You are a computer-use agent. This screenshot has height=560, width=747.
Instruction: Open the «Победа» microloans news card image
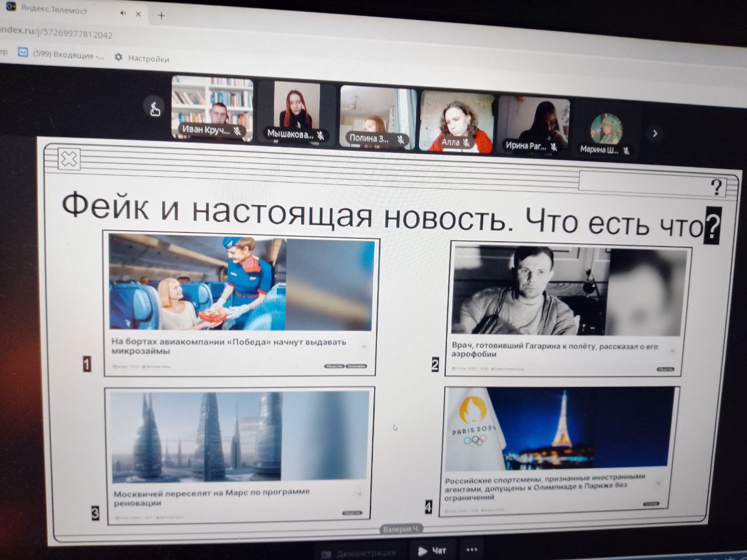(242, 282)
